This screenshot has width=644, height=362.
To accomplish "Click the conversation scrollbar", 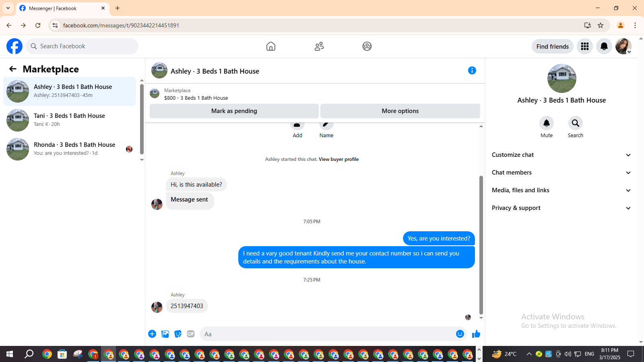I will pyautogui.click(x=481, y=245).
